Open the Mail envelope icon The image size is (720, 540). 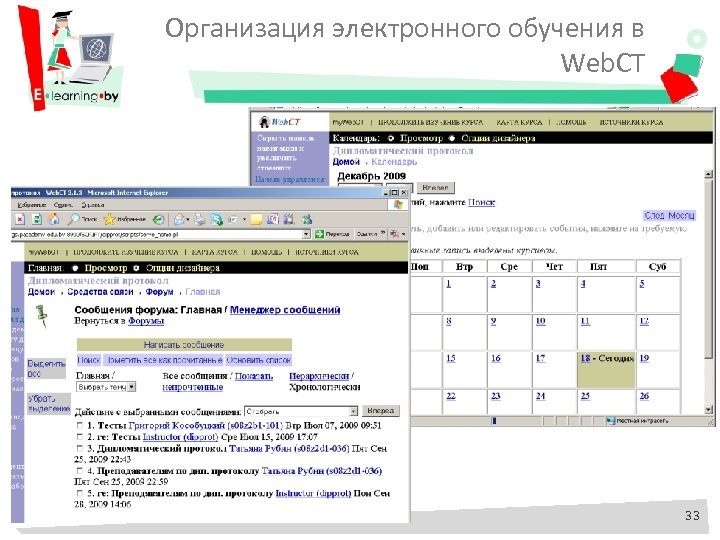(179, 220)
